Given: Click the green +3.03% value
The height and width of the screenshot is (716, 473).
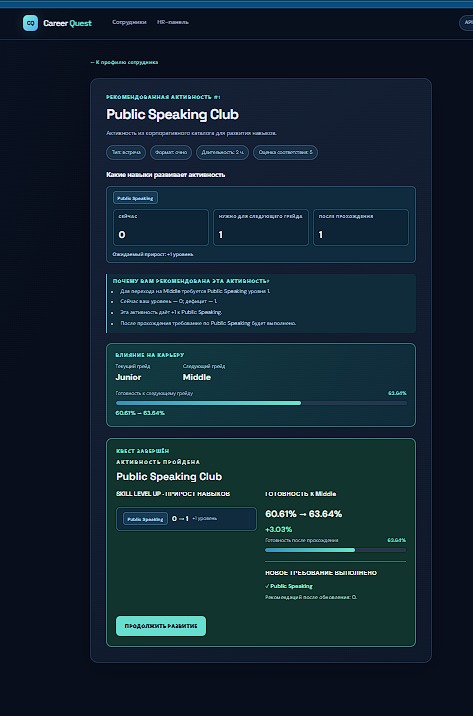Looking at the screenshot, I should tap(279, 529).
